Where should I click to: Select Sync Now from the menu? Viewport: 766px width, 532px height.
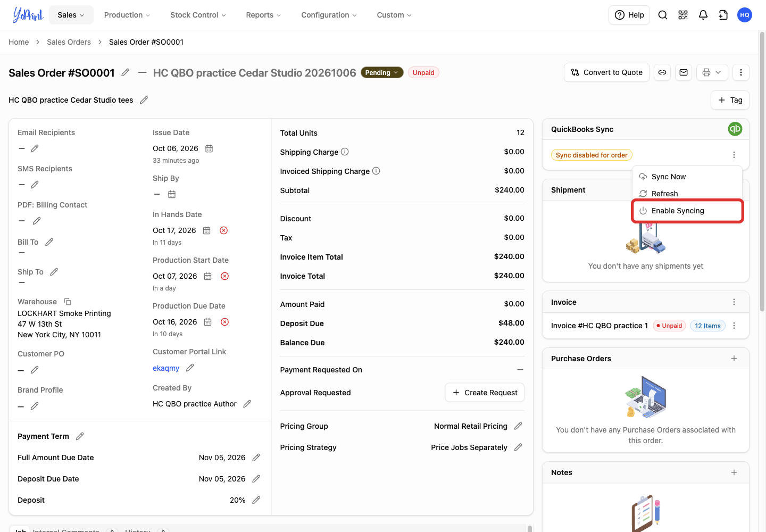(x=687, y=177)
